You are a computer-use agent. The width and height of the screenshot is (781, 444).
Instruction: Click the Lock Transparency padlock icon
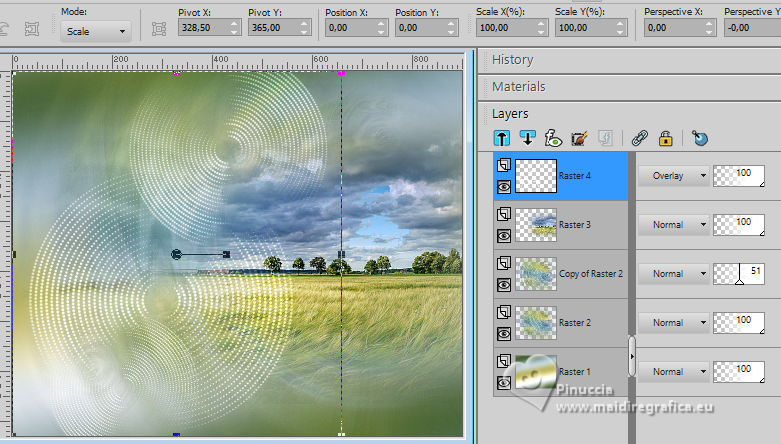(665, 139)
